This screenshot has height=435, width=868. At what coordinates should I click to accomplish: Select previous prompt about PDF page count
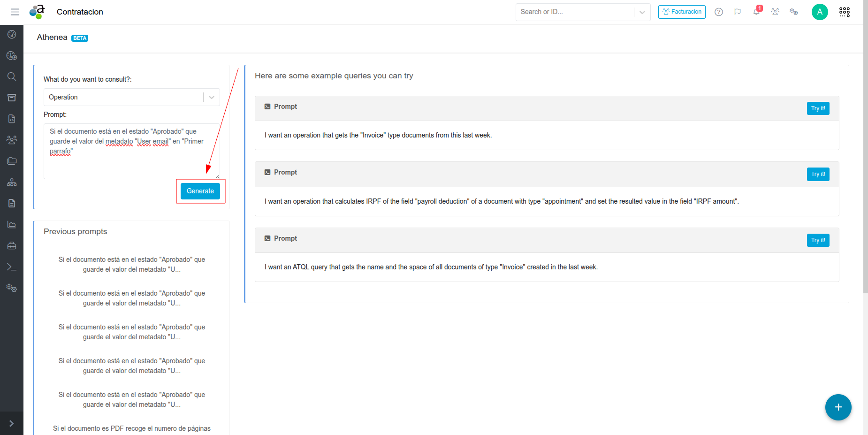[131, 428]
